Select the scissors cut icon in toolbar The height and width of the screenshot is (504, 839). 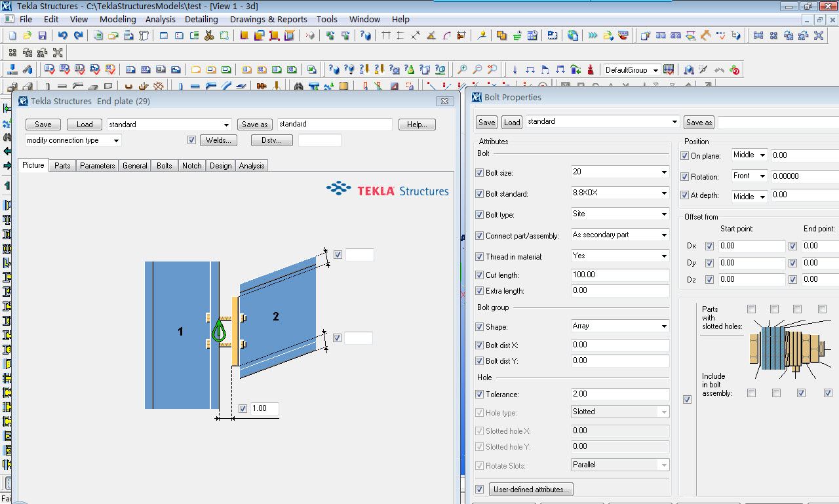coord(209,35)
